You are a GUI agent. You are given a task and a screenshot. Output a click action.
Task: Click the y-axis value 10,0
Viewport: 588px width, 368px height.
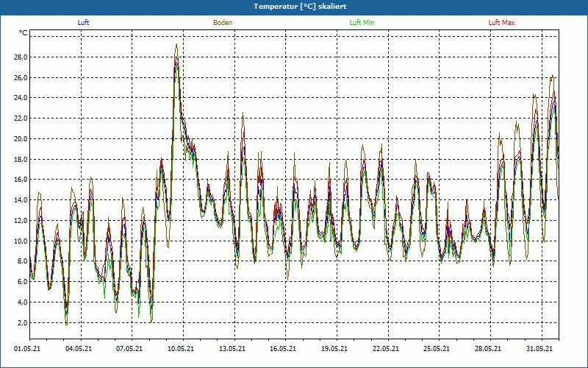click(21, 241)
